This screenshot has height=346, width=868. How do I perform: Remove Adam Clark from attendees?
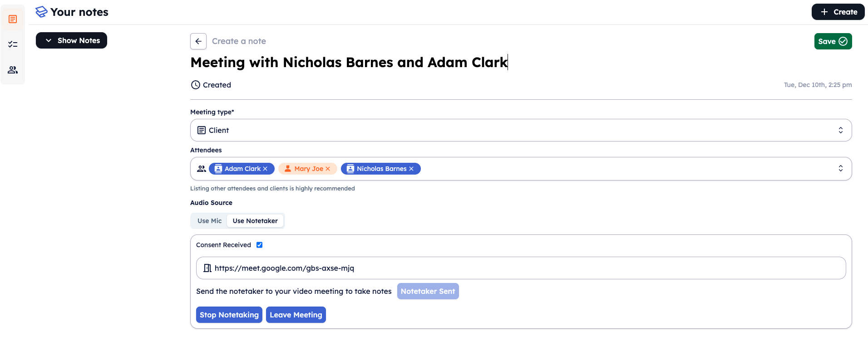point(265,169)
